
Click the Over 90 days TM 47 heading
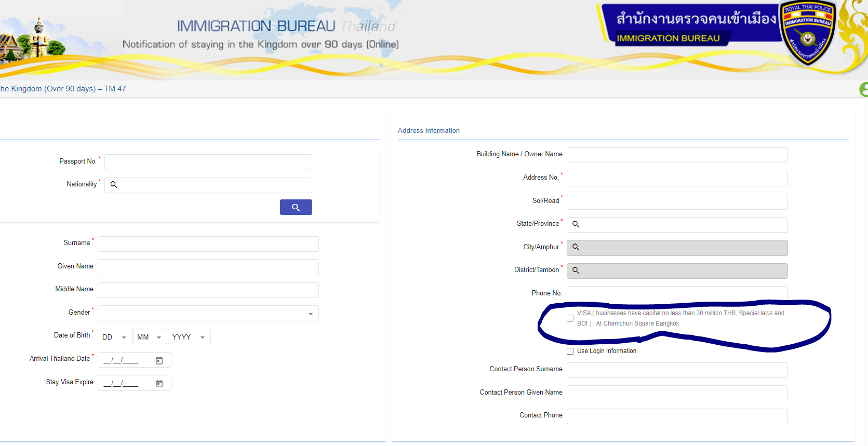point(63,89)
